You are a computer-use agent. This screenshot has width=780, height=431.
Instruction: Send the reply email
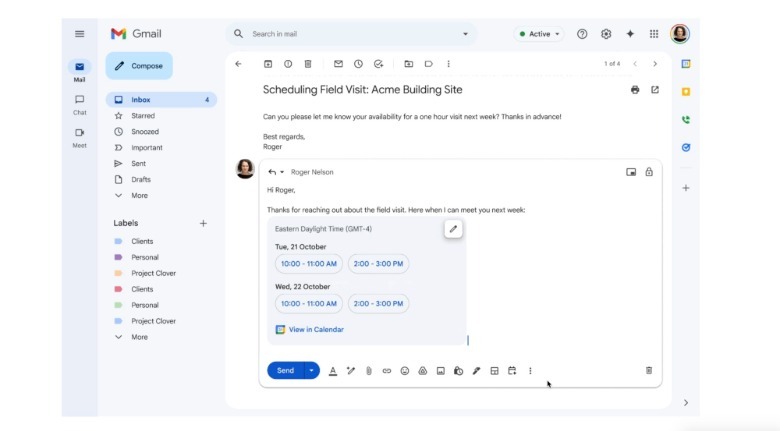coord(286,370)
